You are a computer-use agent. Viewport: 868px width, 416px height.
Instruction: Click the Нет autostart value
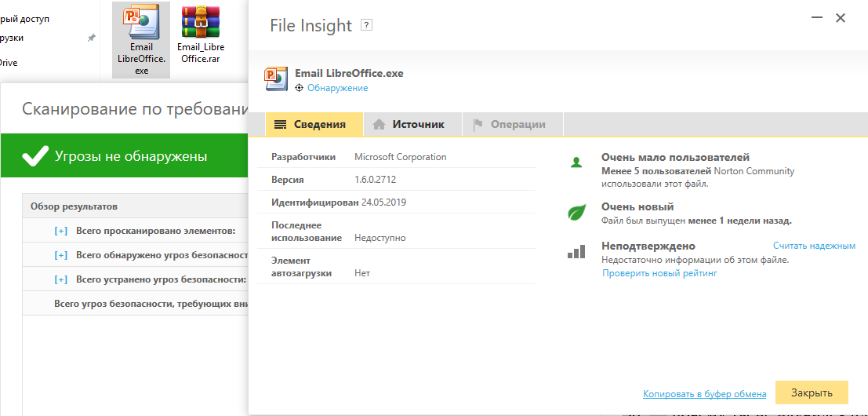362,273
